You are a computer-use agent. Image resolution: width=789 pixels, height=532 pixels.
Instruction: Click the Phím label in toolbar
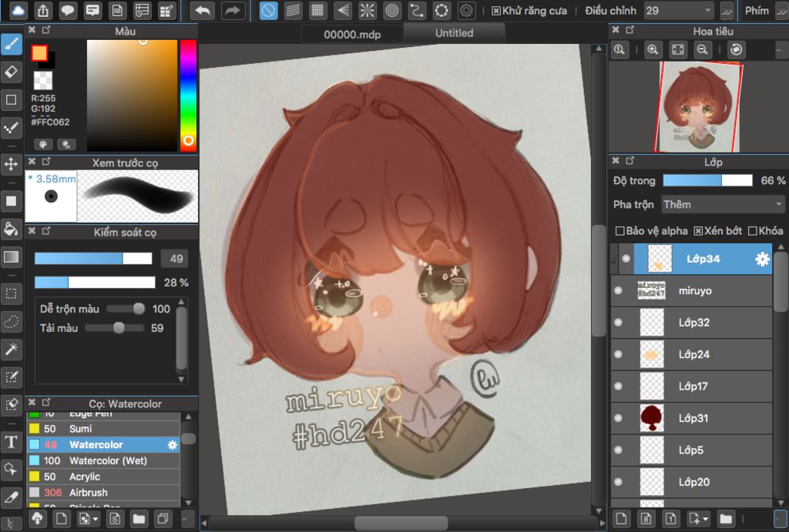click(x=757, y=11)
